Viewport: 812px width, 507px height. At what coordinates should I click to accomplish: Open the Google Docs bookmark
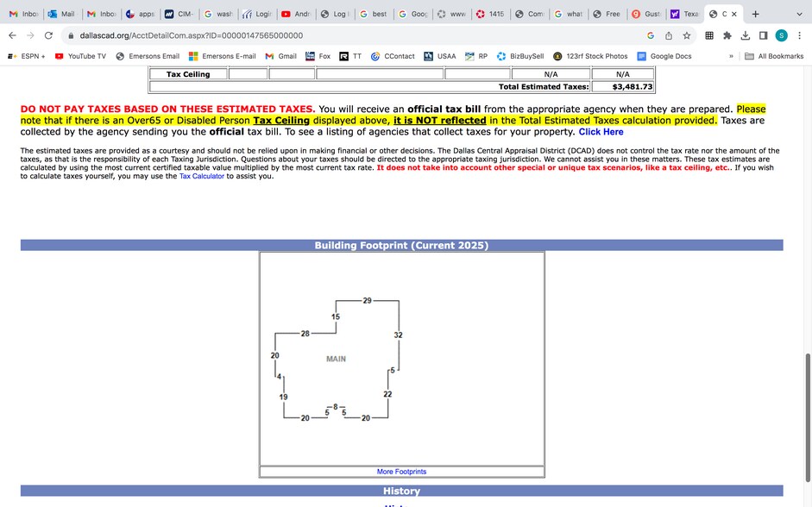(x=664, y=56)
